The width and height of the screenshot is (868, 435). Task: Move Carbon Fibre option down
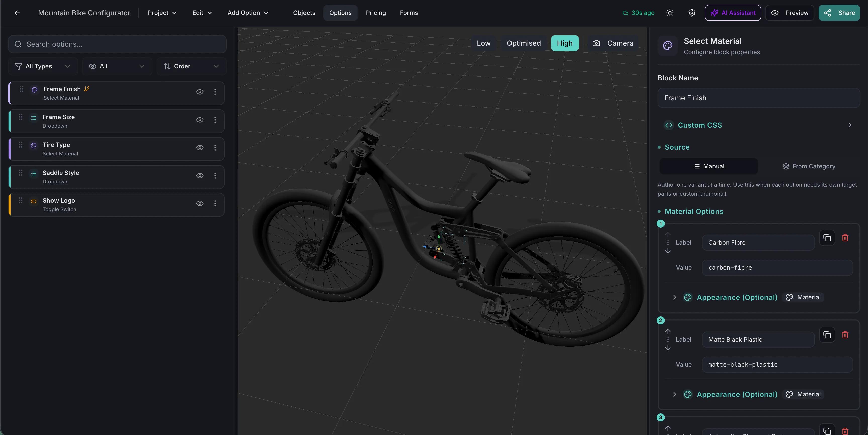(668, 251)
